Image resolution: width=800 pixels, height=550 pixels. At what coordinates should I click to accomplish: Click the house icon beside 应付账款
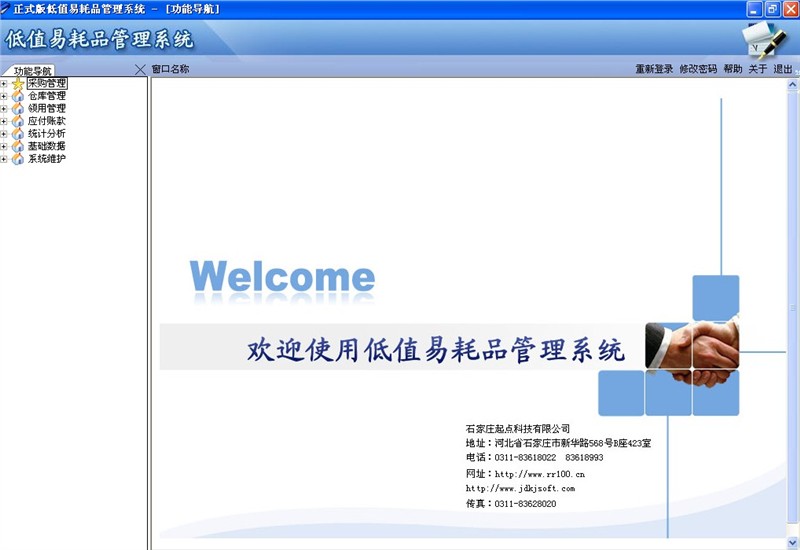17,121
